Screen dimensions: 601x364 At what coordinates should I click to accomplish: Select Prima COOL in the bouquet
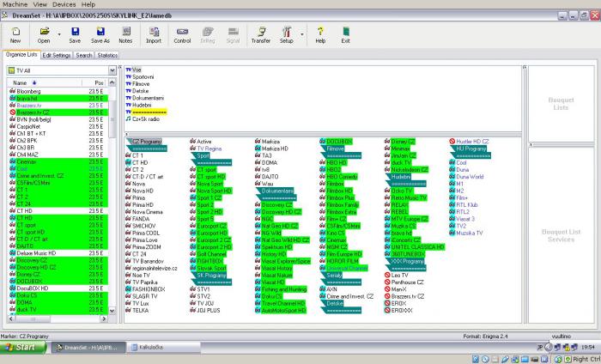point(143,233)
